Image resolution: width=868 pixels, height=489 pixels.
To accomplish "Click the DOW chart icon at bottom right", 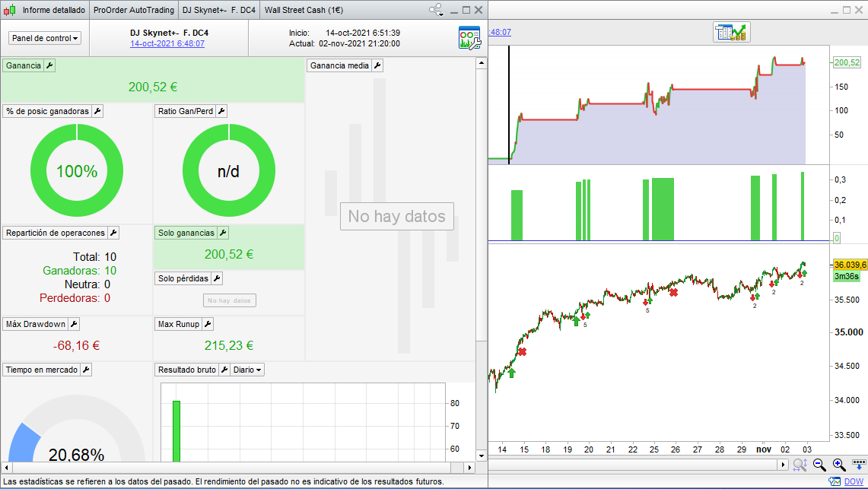I will (835, 482).
